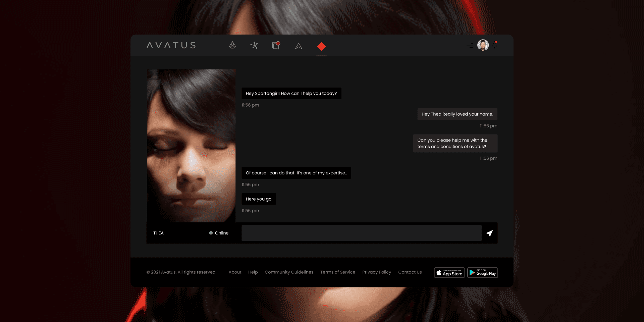This screenshot has height=322, width=644.
Task: Focus the chat message input field
Action: tap(362, 233)
